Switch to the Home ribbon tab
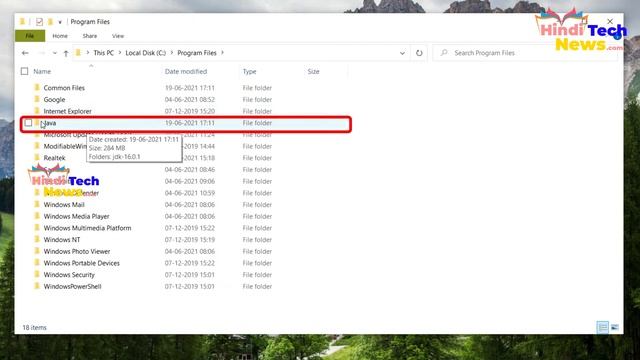Image resolution: width=640 pixels, height=360 pixels. pos(60,36)
